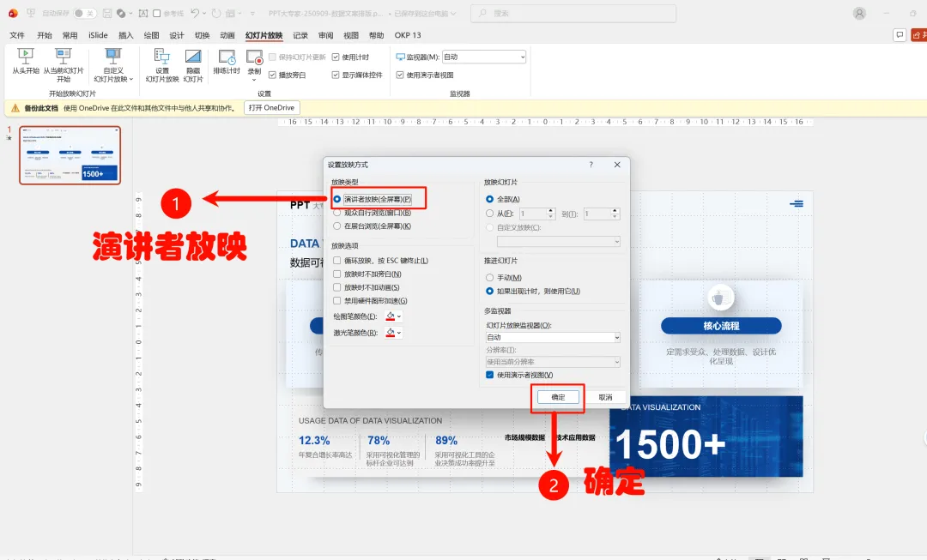
Task: Uncheck the 播放旁白 checkbox in ribbon
Action: pyautogui.click(x=273, y=75)
